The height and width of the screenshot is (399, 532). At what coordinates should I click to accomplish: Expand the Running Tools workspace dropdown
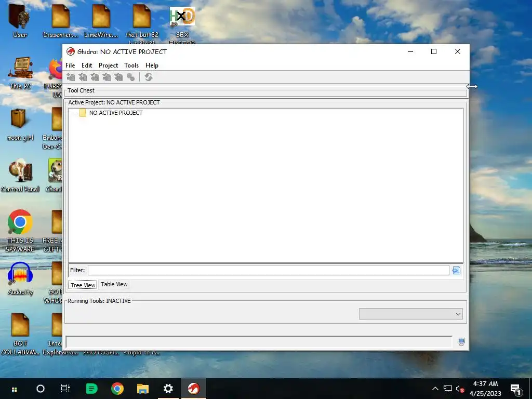point(411,314)
